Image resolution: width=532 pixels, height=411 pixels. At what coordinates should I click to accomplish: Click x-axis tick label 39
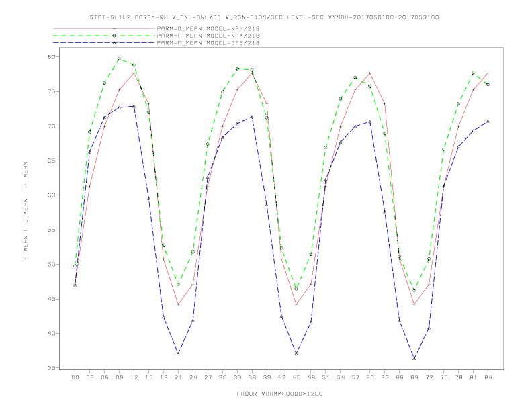pos(267,377)
